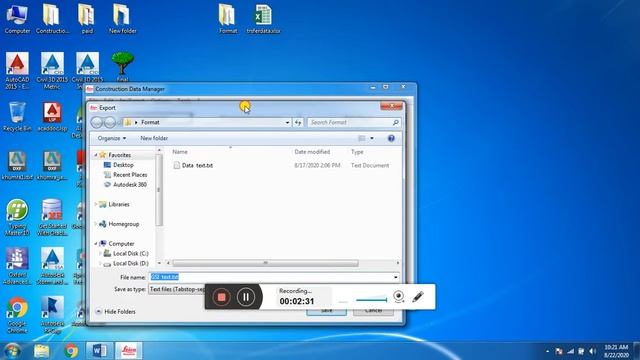Select Local Disk (D:) in tree
Viewport: 640px width, 360px height.
[131, 264]
